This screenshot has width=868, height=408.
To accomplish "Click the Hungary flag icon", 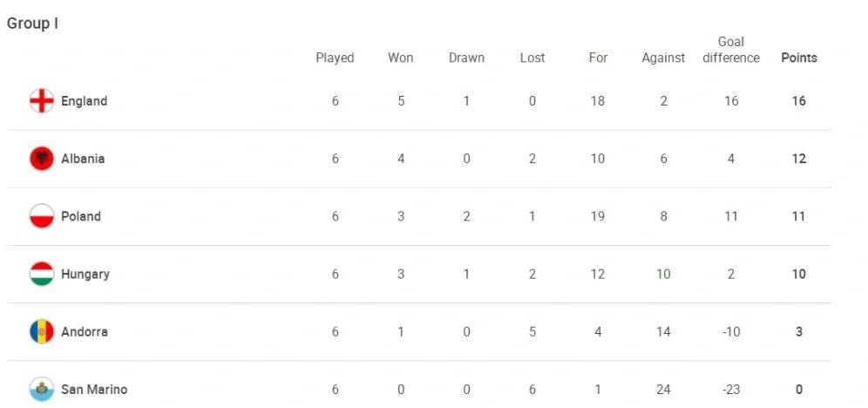I will [42, 274].
